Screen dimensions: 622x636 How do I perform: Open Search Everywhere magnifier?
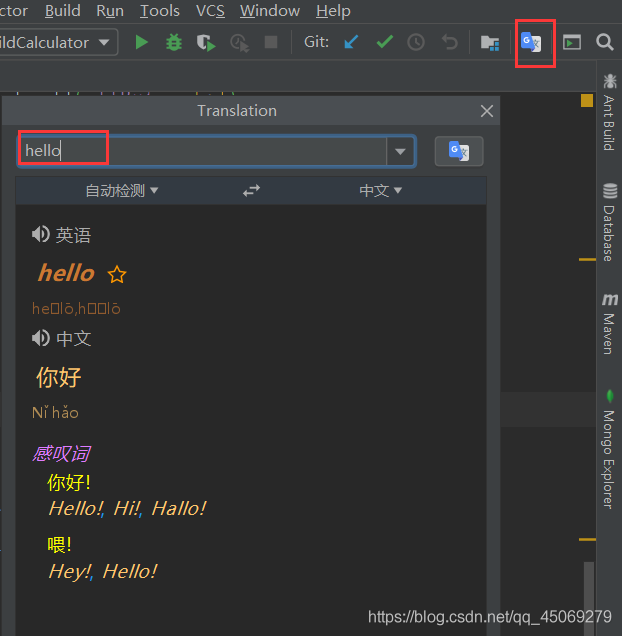605,42
